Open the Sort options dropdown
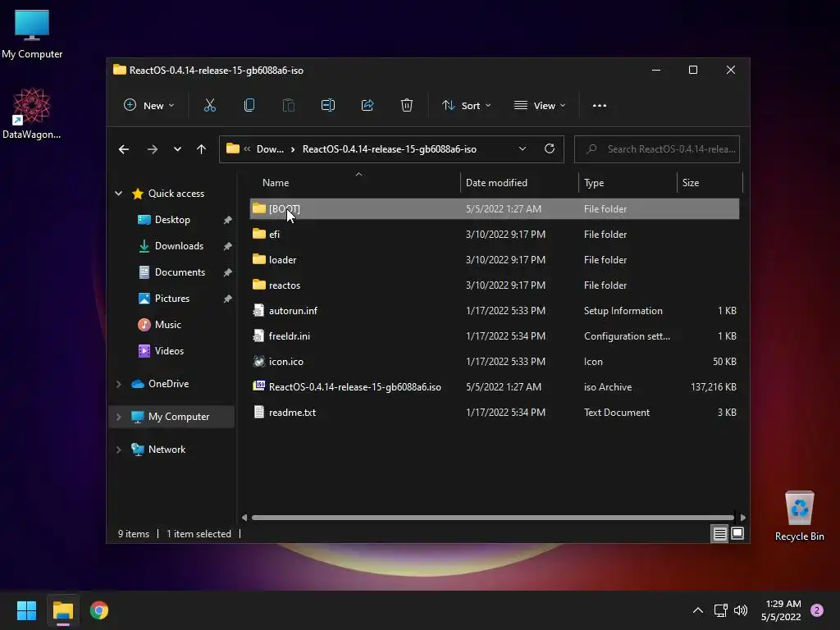Viewport: 840px width, 630px height. point(466,106)
